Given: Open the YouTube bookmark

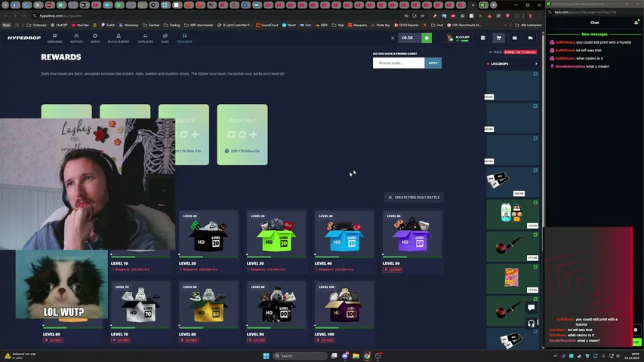Looking at the screenshot, I should pos(80,25).
